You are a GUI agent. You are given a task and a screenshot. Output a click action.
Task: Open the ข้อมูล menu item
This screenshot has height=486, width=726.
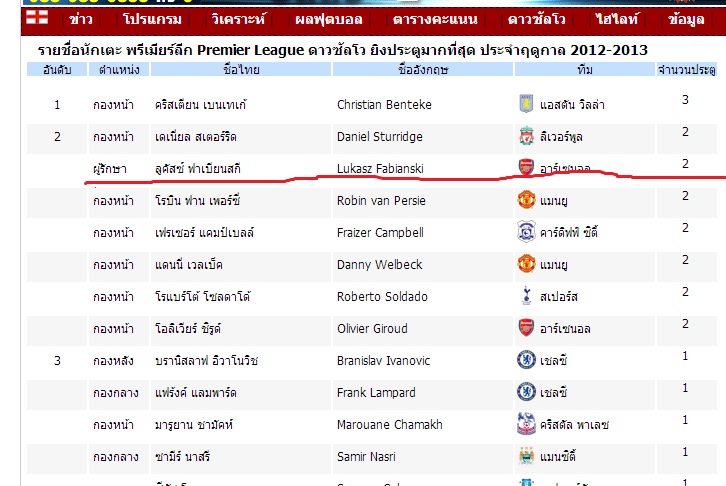coord(686,19)
